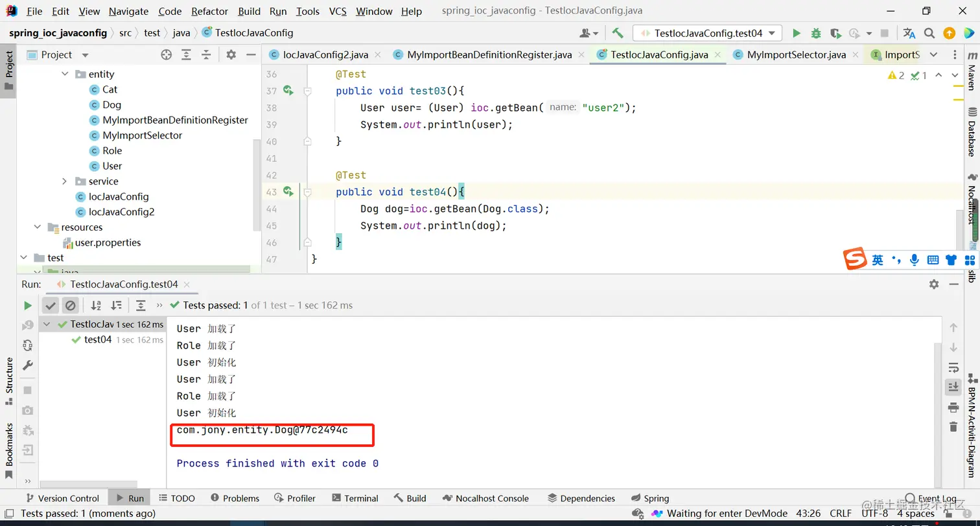Click the CRLF line separator indicator
The width and height of the screenshot is (980, 526).
point(841,514)
